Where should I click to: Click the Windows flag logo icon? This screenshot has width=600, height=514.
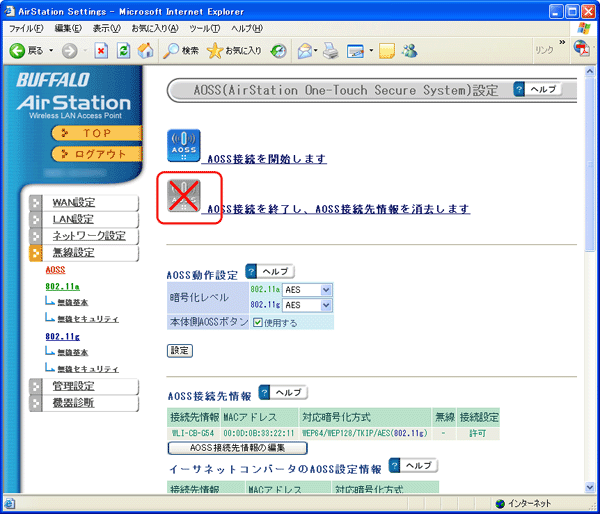click(x=584, y=28)
